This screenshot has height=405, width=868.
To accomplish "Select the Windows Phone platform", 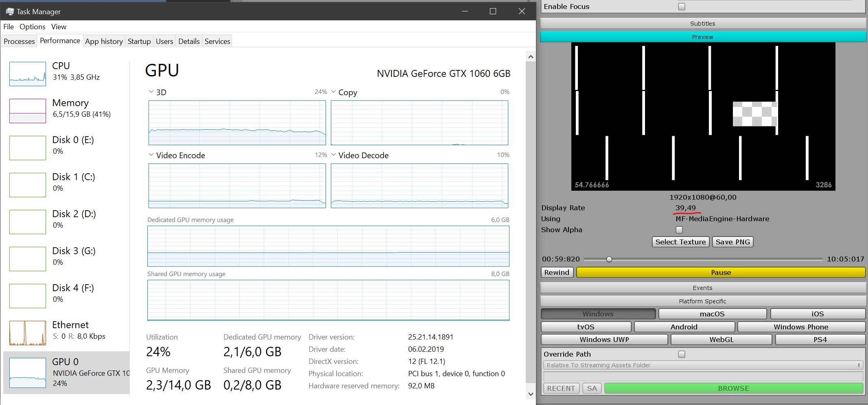I will click(801, 327).
